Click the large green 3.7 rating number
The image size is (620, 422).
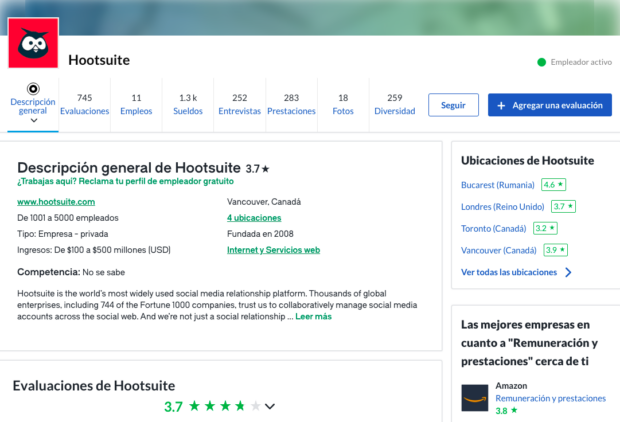pyautogui.click(x=173, y=407)
